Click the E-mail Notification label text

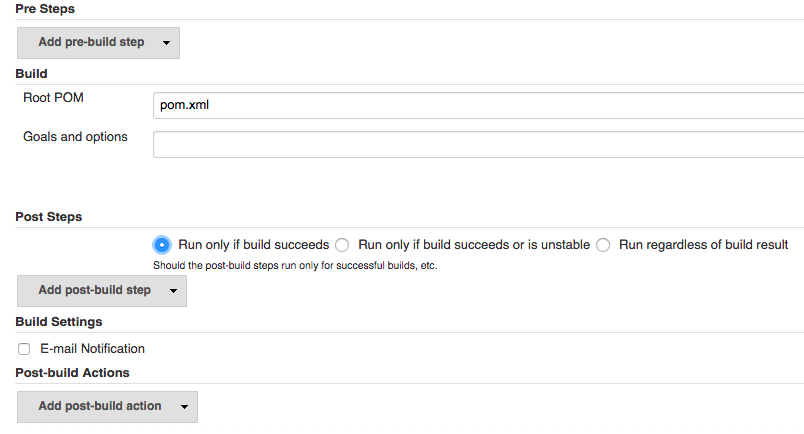click(x=92, y=349)
